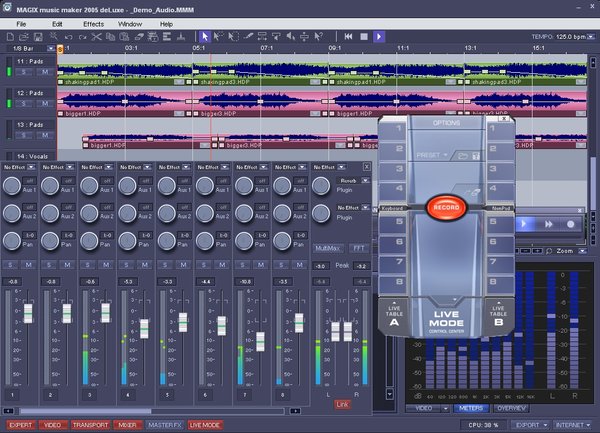Click the channel 7 volume fader
The image size is (600, 433).
260,342
